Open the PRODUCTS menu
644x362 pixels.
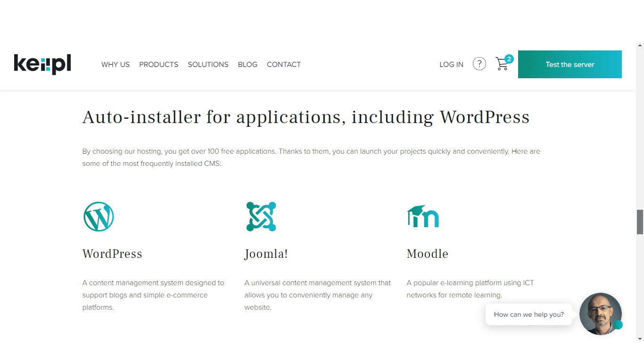point(159,65)
